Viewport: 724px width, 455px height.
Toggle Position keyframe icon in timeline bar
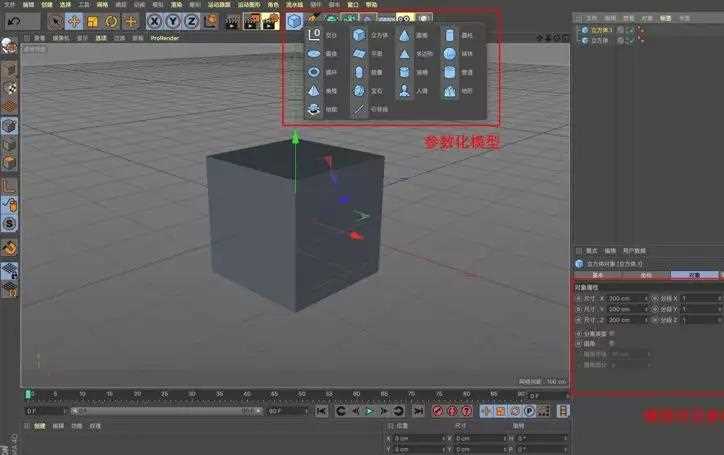tap(486, 411)
